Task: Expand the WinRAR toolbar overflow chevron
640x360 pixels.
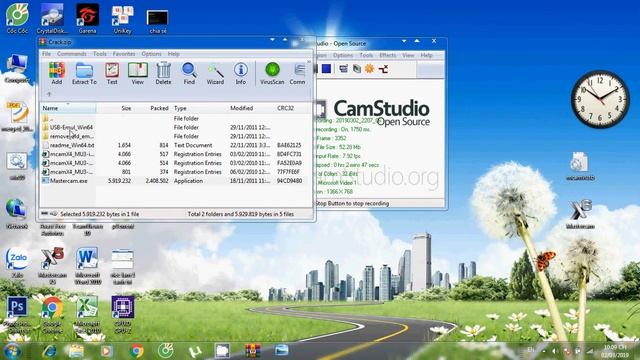Action: (309, 62)
